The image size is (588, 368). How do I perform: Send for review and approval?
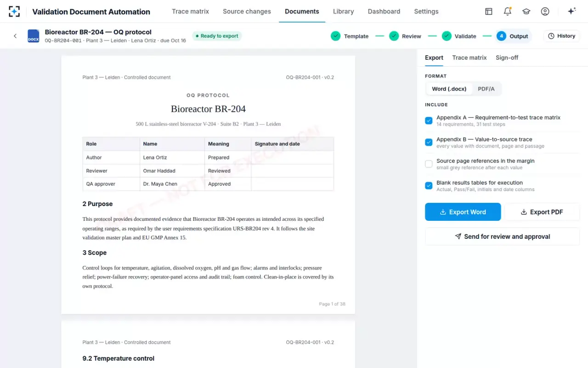pos(502,236)
